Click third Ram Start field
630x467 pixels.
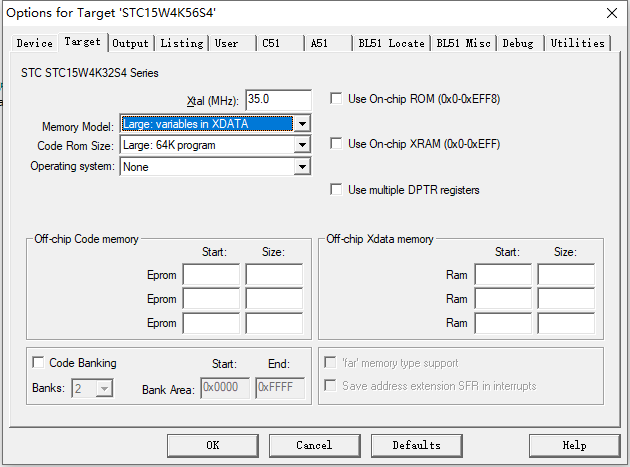click(503, 323)
